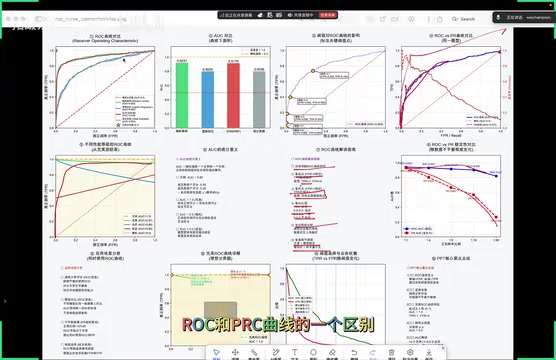Open annotation settings gear icon
This screenshot has width=556, height=360.
click(410, 353)
